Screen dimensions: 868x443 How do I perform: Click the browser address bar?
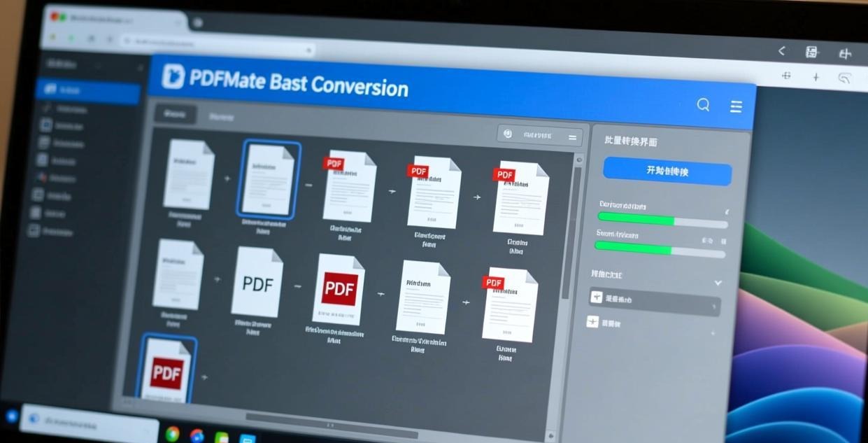(217, 45)
